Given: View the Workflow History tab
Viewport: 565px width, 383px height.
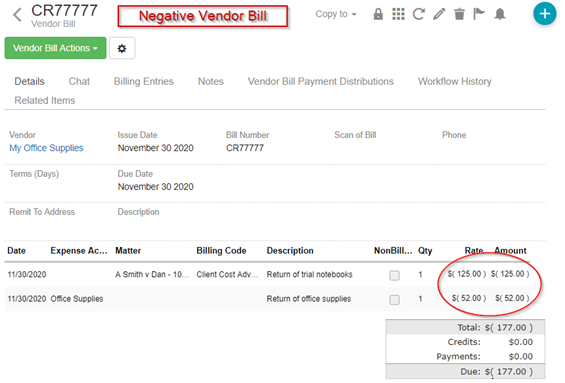Looking at the screenshot, I should coord(455,81).
